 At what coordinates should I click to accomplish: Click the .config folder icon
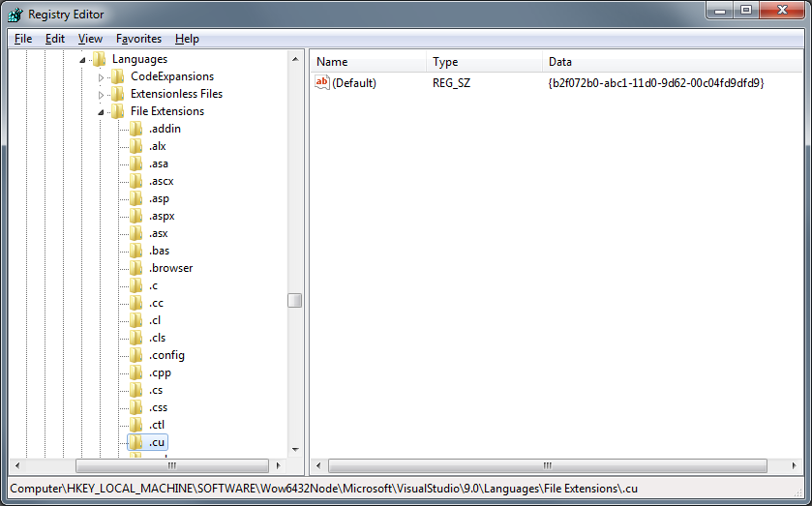click(136, 355)
